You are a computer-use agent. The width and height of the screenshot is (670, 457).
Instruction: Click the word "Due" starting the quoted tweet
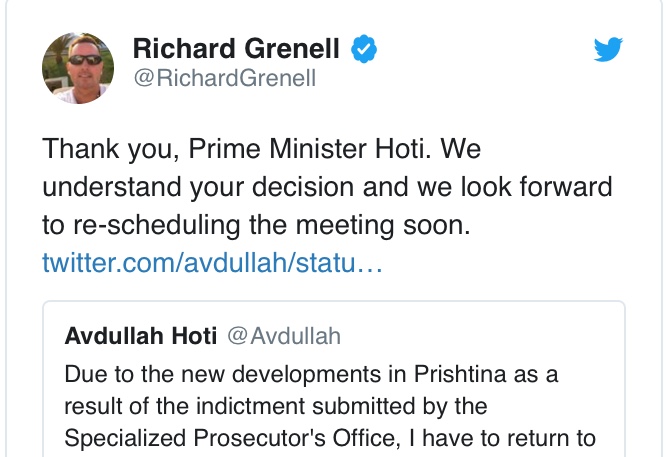[x=82, y=374]
